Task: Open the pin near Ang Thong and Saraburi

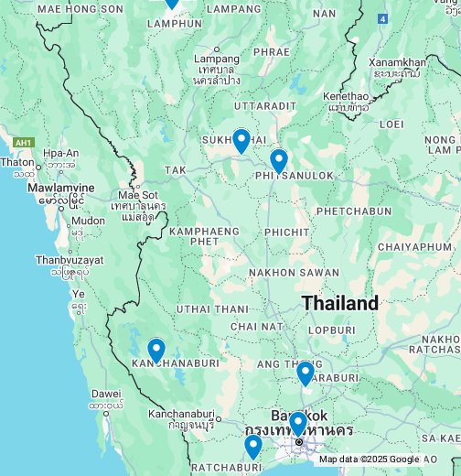Action: (306, 373)
